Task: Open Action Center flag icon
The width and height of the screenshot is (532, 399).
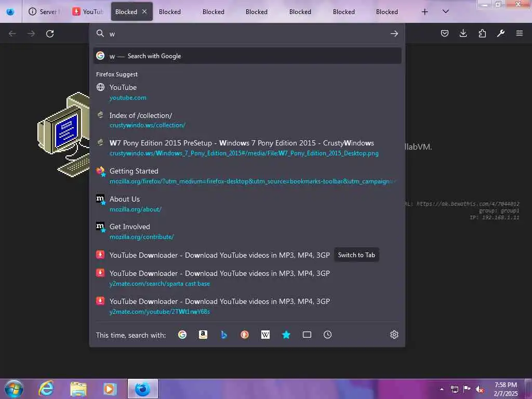Action: click(467, 389)
